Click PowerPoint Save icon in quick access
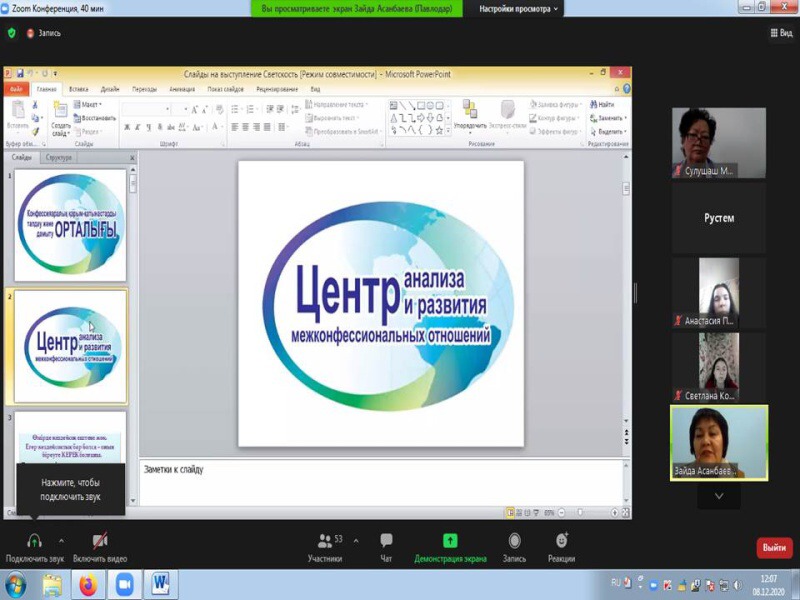 (20, 73)
